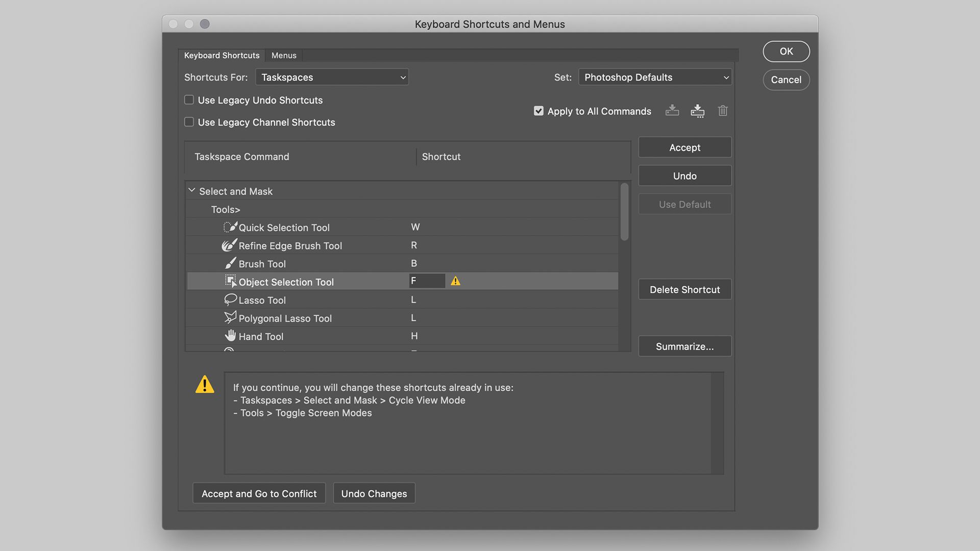Select the Keyboard Shortcuts tab

(222, 55)
